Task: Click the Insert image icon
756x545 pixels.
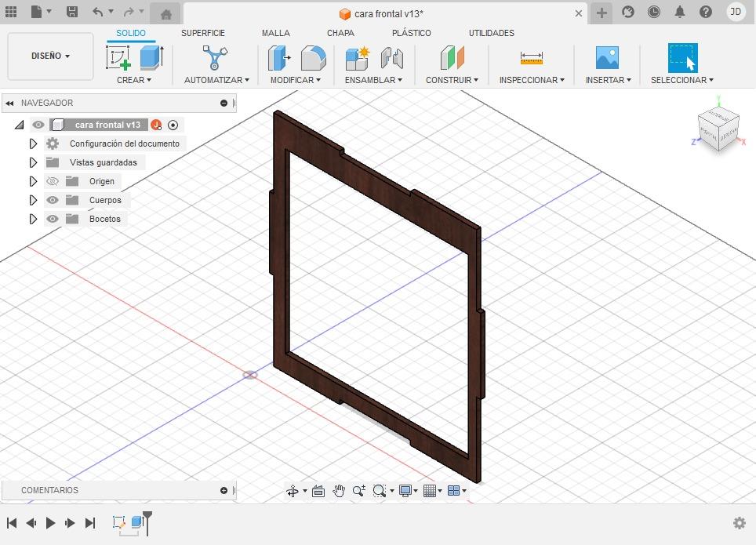Action: [607, 58]
